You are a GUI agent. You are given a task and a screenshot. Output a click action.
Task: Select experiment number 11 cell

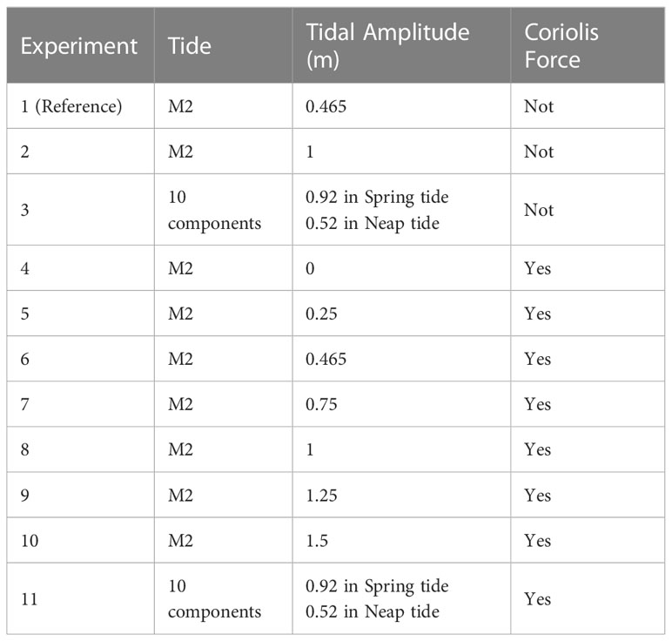(x=30, y=599)
